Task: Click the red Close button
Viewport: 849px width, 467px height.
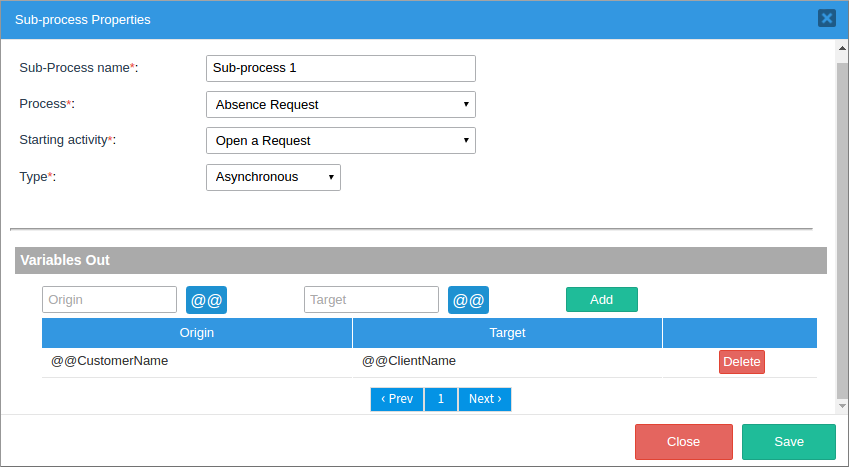Action: tap(683, 442)
